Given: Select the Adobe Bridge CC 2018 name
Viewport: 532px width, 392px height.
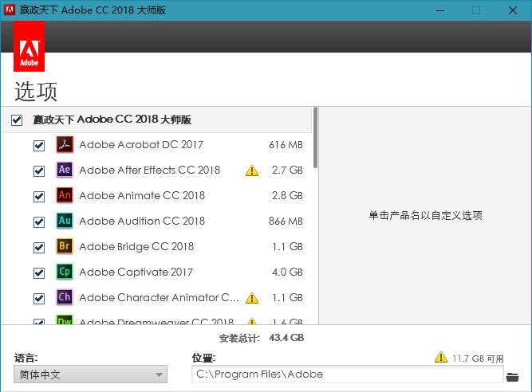Looking at the screenshot, I should (x=136, y=247).
